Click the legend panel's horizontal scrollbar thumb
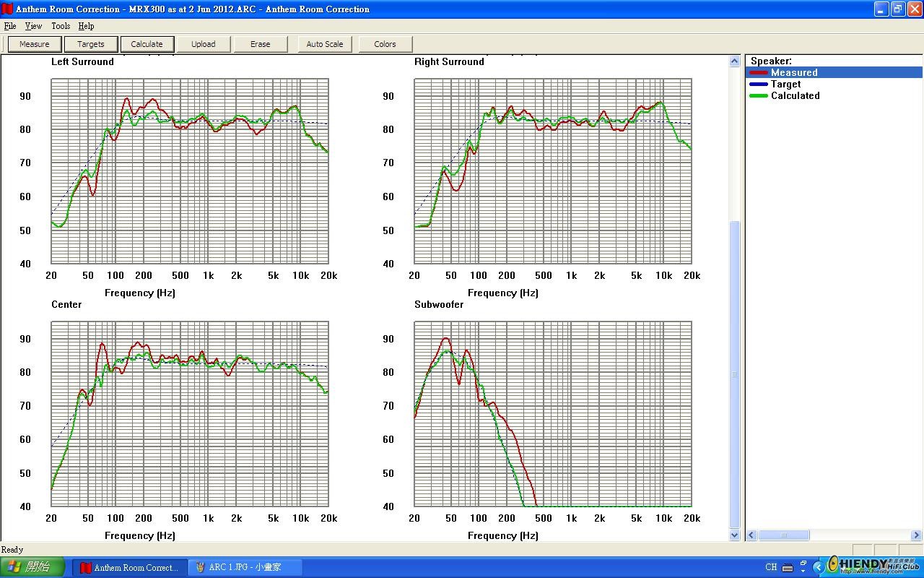Image resolution: width=924 pixels, height=578 pixels. click(x=784, y=535)
